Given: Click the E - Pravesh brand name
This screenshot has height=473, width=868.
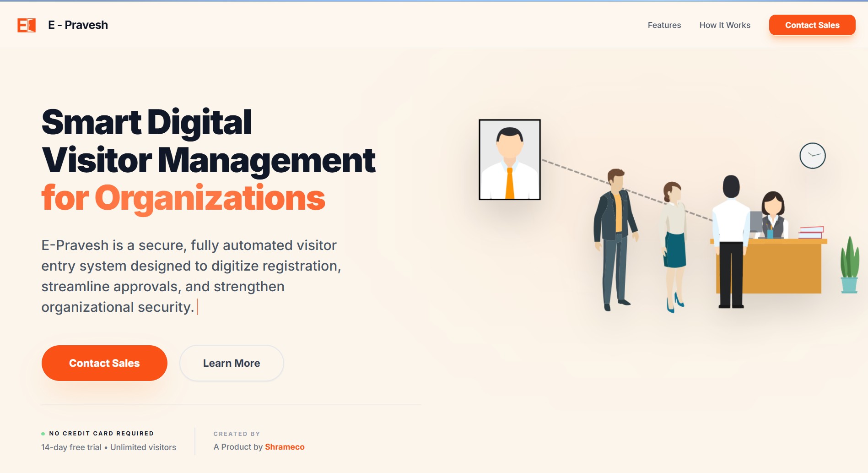Looking at the screenshot, I should 78,25.
